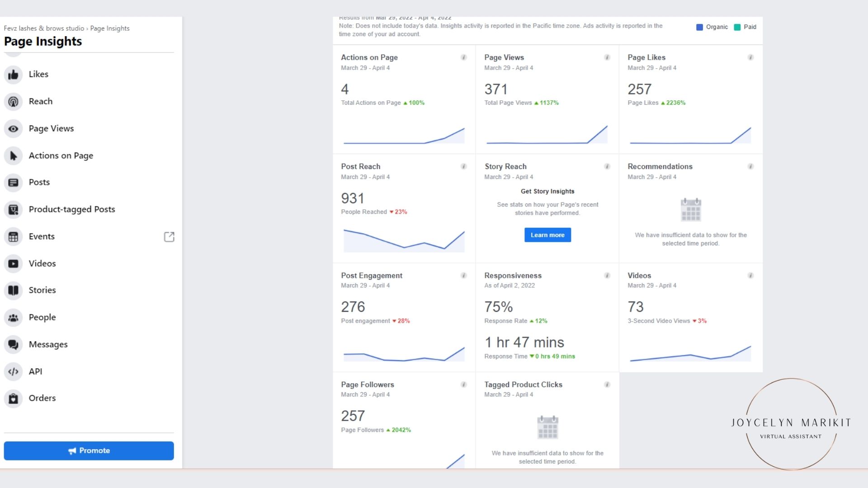
Task: Click Fevz lashes & brows studio breadcrumb
Action: point(44,28)
